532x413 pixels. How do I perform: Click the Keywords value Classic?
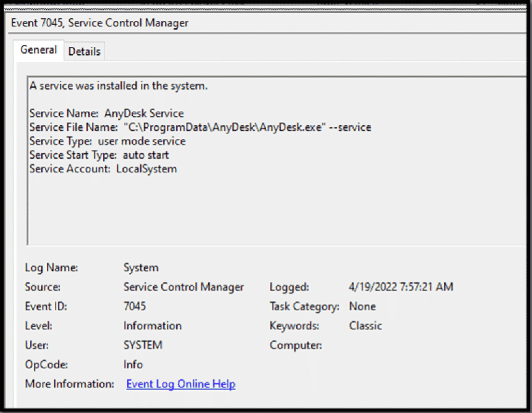(x=365, y=326)
